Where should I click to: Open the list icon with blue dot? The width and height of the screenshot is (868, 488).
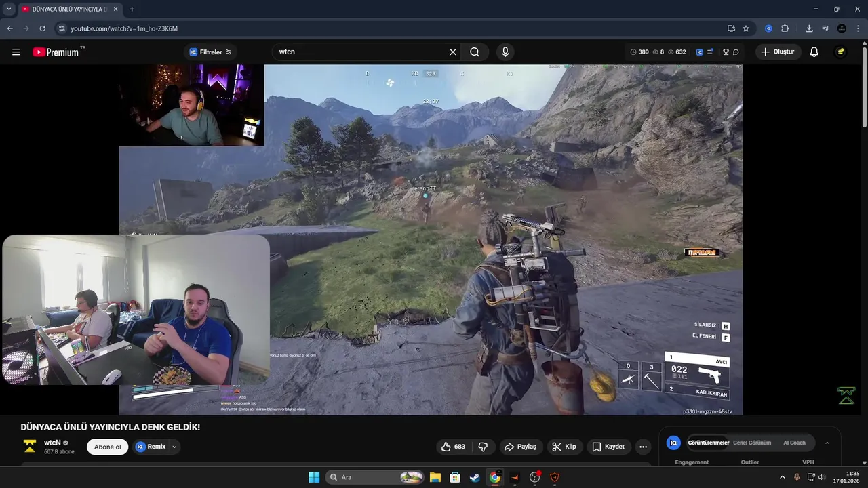point(710,52)
